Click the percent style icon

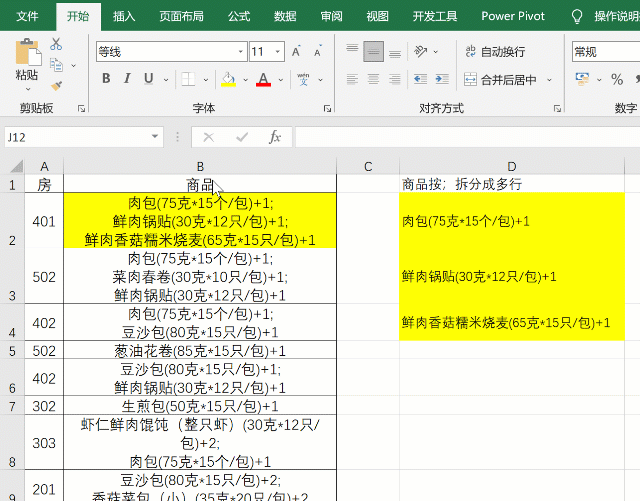coord(617,79)
